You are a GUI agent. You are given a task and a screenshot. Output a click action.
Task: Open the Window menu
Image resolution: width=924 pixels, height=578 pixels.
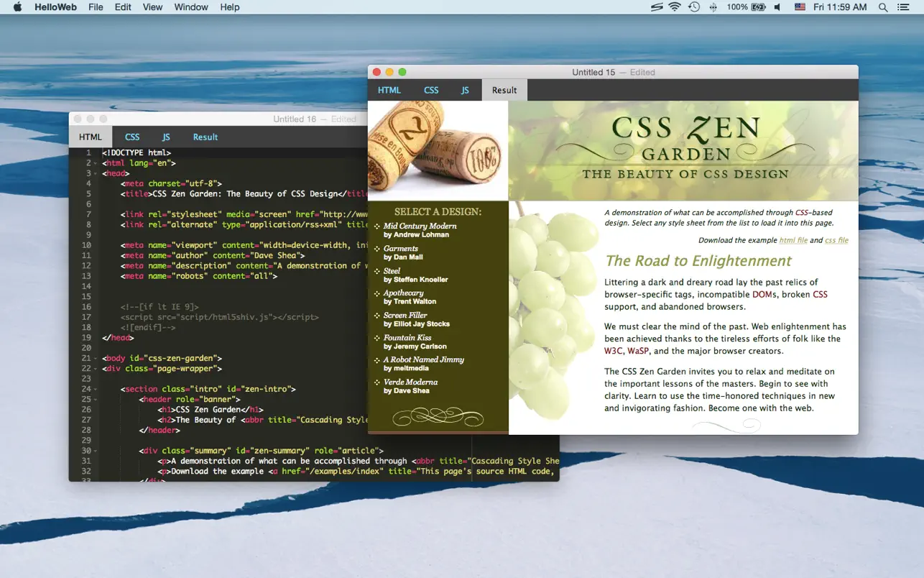[x=190, y=7]
